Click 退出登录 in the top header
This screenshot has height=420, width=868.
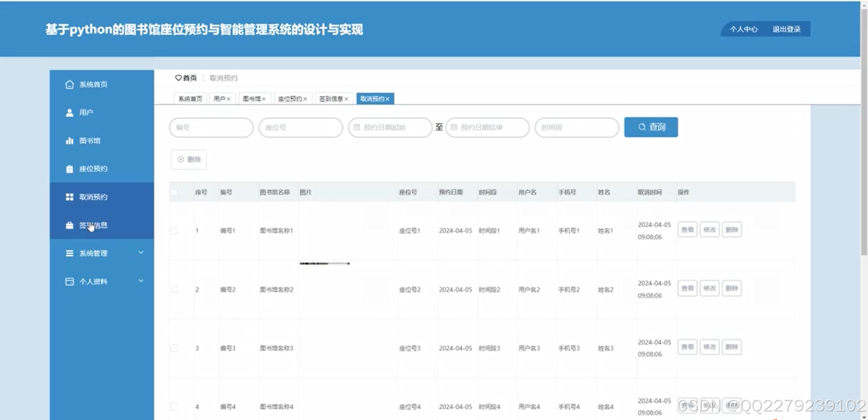click(x=786, y=29)
